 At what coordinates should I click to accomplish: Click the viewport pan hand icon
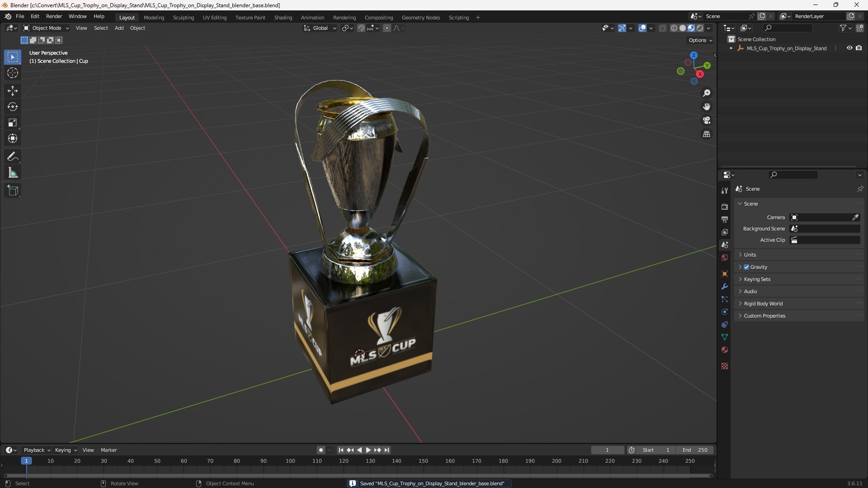coord(707,107)
